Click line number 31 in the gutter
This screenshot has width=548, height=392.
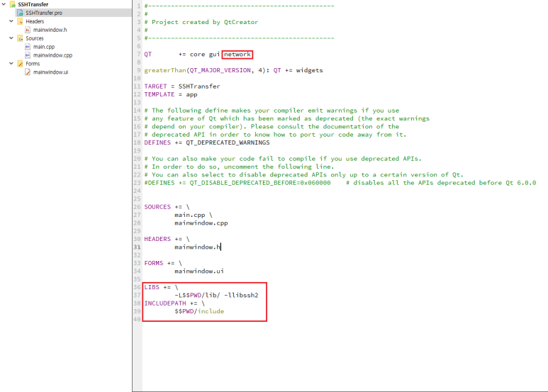click(137, 247)
